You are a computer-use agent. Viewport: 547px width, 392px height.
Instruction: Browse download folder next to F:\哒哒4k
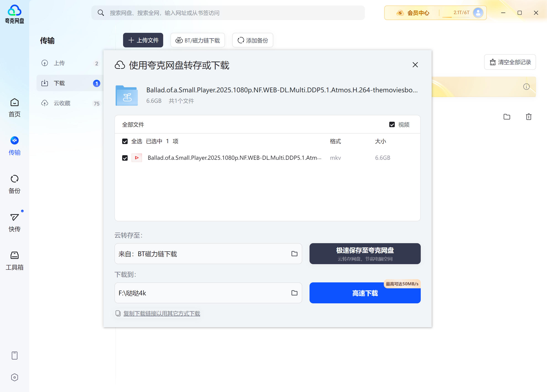tap(294, 293)
